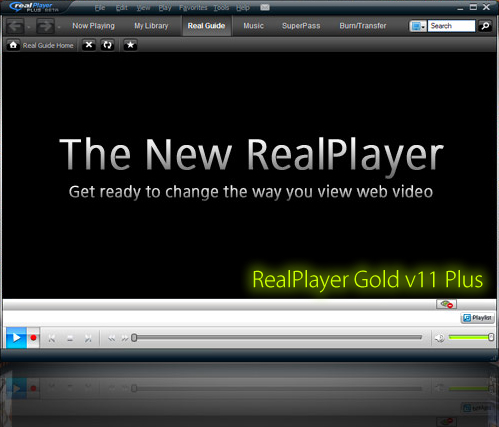Minimize the RealPlayer window
The image size is (499, 427).
pos(460,7)
